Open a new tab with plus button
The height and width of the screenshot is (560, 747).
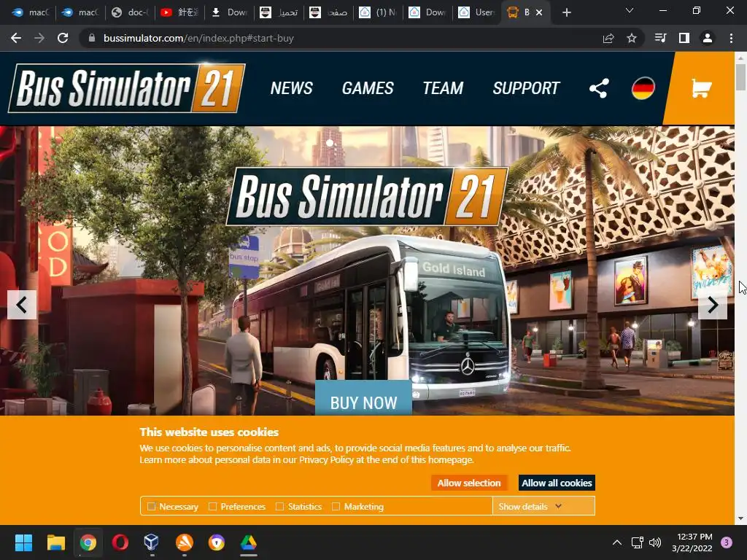566,13
